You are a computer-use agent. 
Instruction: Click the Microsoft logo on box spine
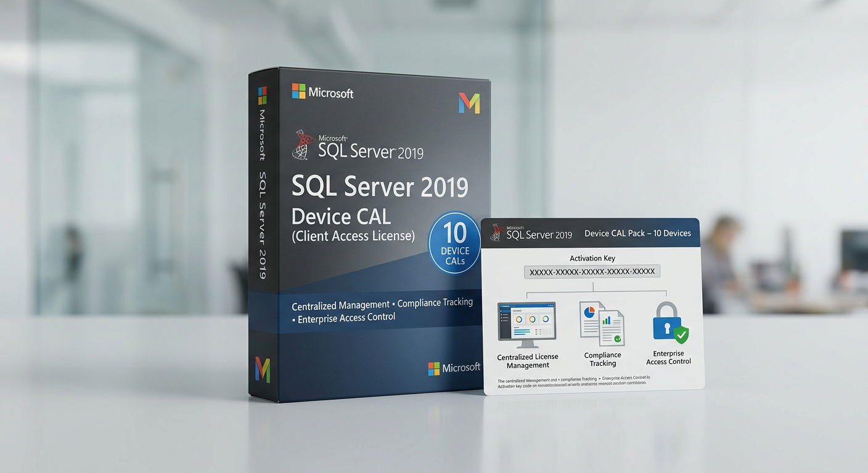pyautogui.click(x=263, y=95)
